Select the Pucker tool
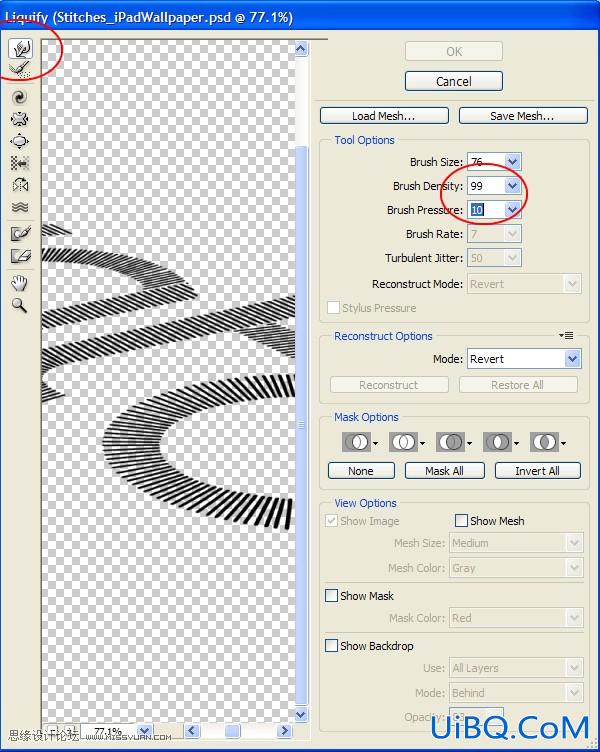Viewport: 600px width, 752px height. click(x=20, y=119)
